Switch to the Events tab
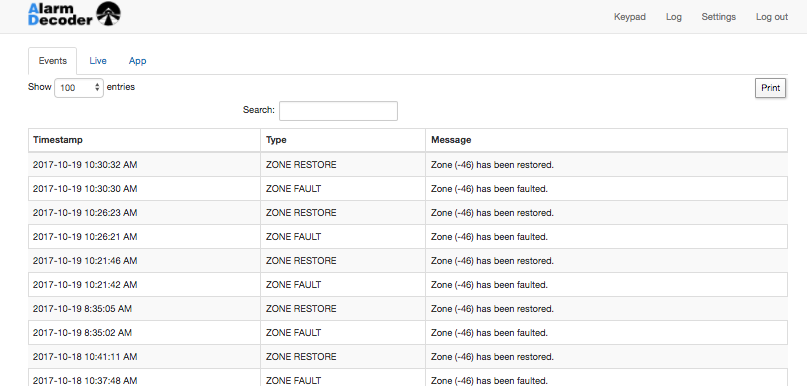Viewport: 807px width, 386px height. tap(52, 61)
